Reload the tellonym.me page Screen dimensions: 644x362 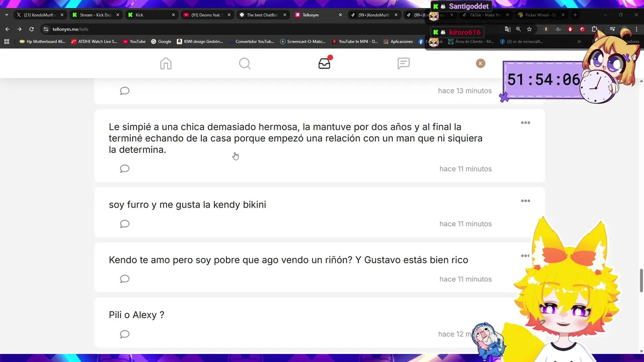(x=31, y=29)
